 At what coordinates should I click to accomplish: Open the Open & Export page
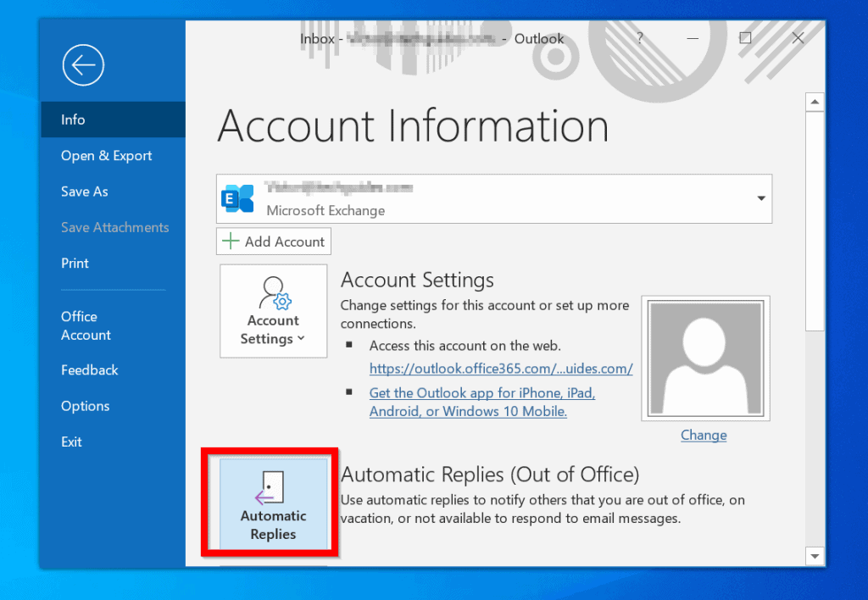[x=113, y=156]
